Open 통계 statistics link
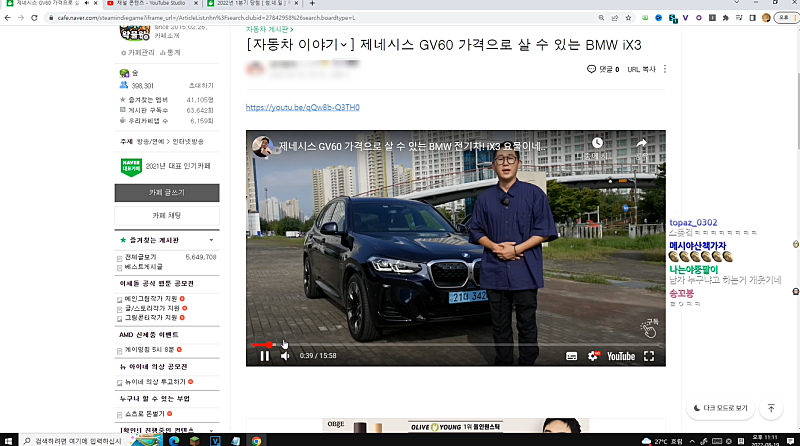 [x=170, y=53]
